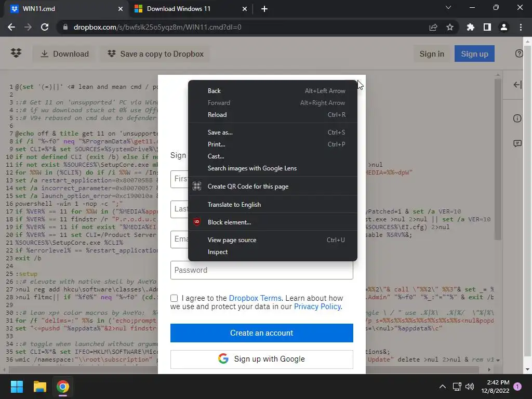Screen dimensions: 532x399
Task: Click the page scrollbar down arrow
Action: pos(528,369)
